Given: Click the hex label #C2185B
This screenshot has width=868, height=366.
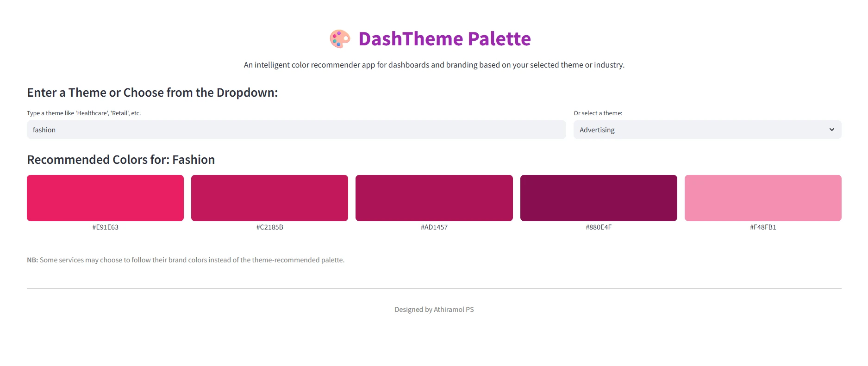Looking at the screenshot, I should tap(270, 227).
